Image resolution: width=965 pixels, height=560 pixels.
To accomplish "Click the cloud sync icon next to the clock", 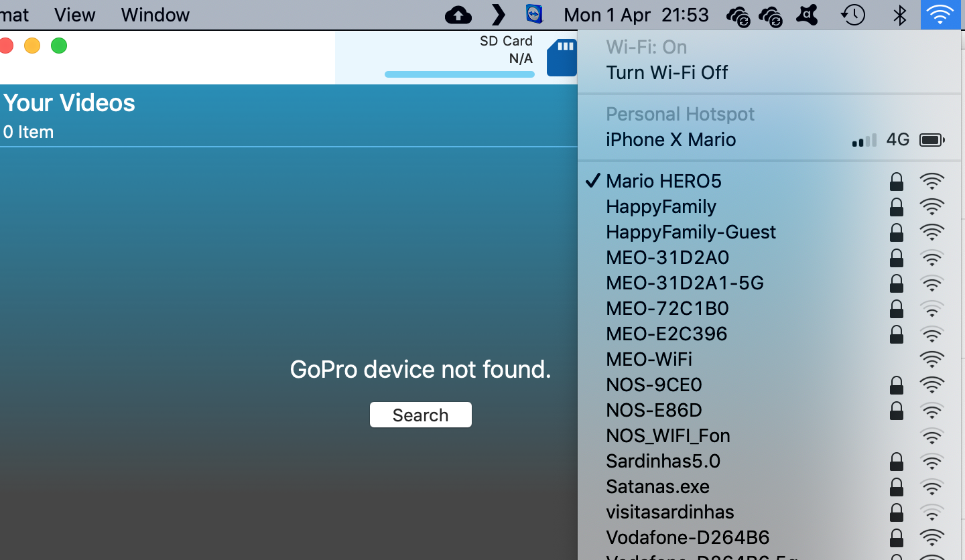I will coord(738,15).
